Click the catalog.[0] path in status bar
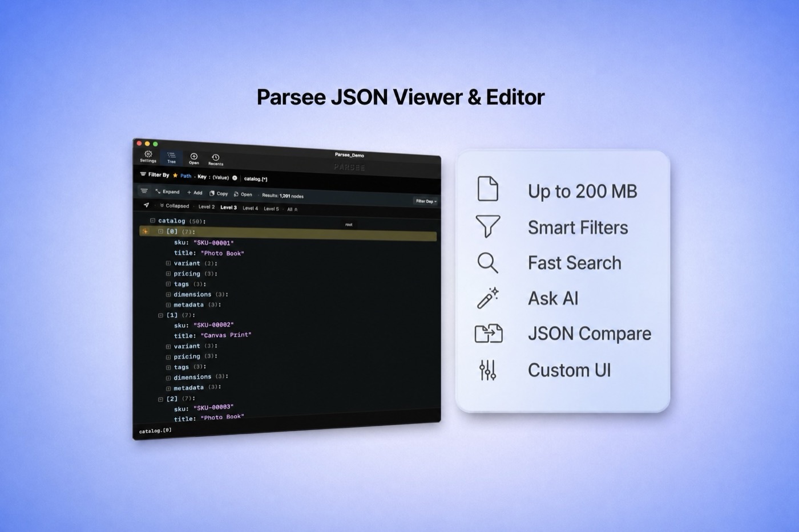The image size is (799, 532). [x=155, y=431]
